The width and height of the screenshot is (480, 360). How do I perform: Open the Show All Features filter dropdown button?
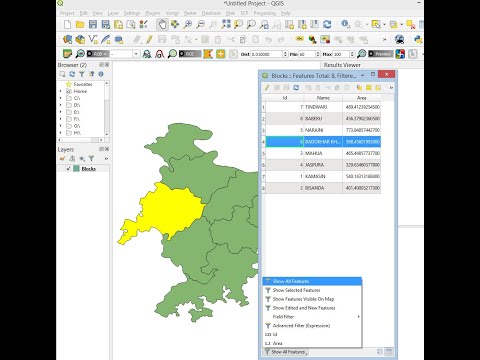tap(286, 352)
